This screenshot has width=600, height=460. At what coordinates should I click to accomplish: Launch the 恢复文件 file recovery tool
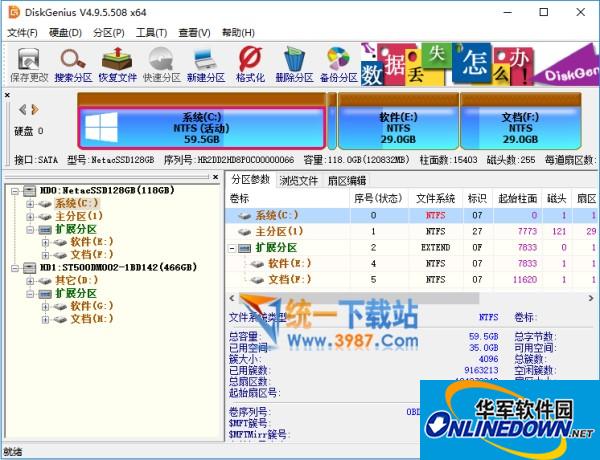(x=117, y=66)
